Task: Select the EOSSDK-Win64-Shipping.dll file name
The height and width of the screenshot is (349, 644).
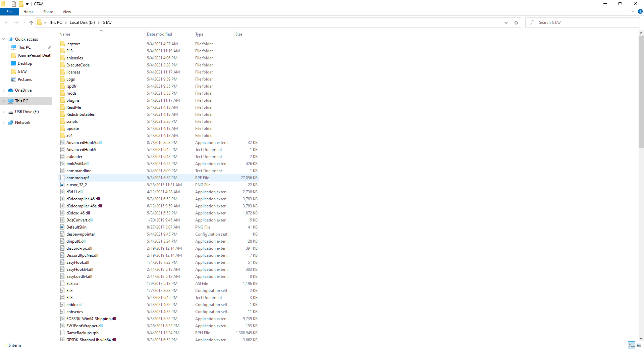Action: tap(91, 319)
